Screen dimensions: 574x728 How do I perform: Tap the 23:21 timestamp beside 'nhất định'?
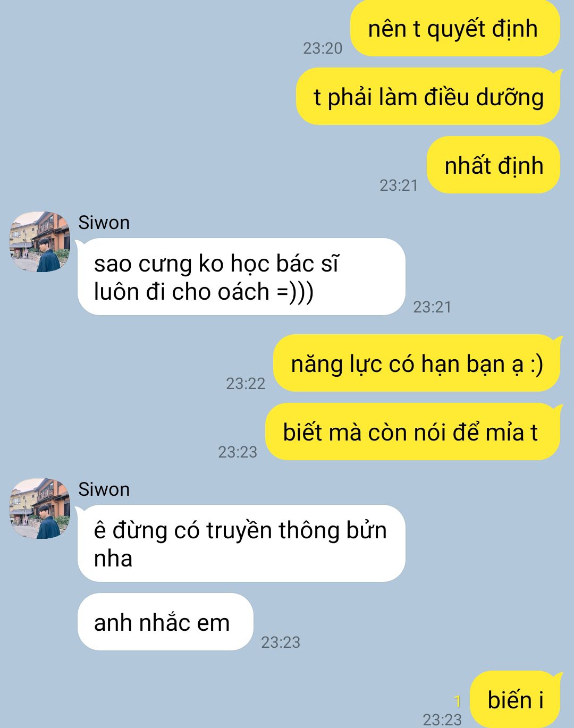[x=399, y=185]
